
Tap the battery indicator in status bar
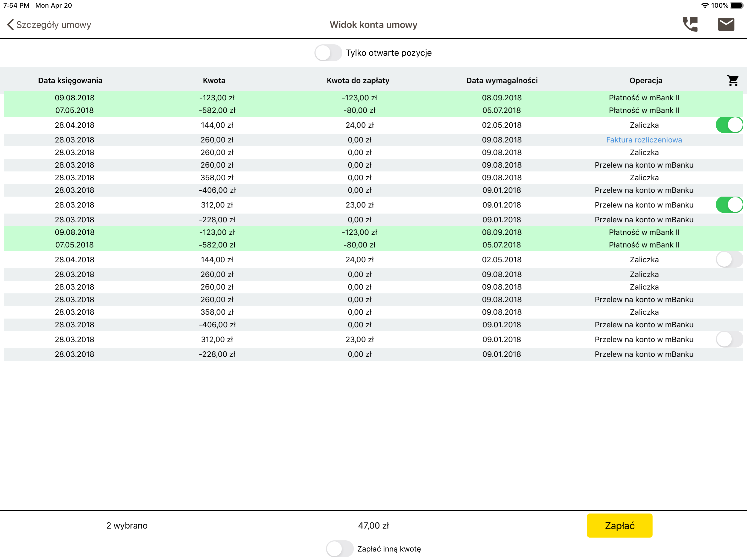[736, 5]
